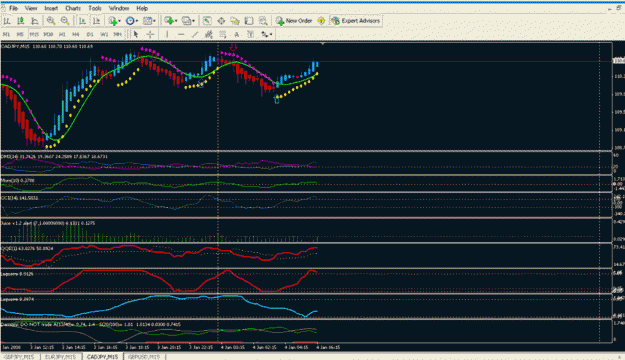625x360 pixels.
Task: Pick the trendline drawing tool
Action: (195, 35)
